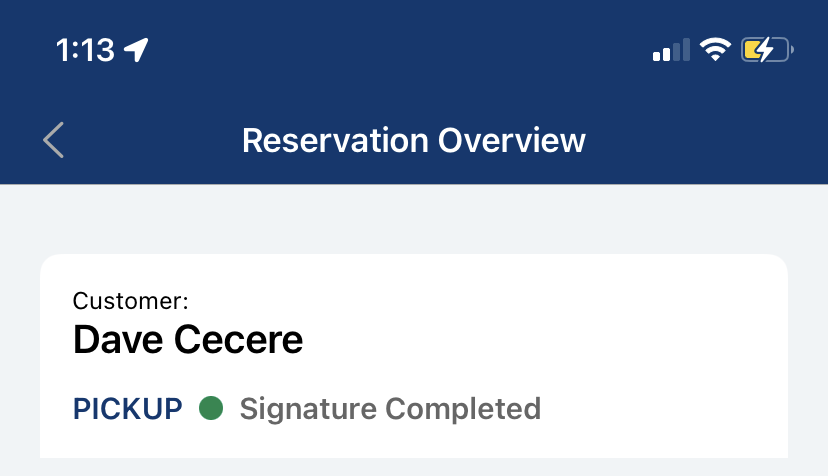Click the Customer: label
The height and width of the screenshot is (476, 828).
(x=131, y=300)
